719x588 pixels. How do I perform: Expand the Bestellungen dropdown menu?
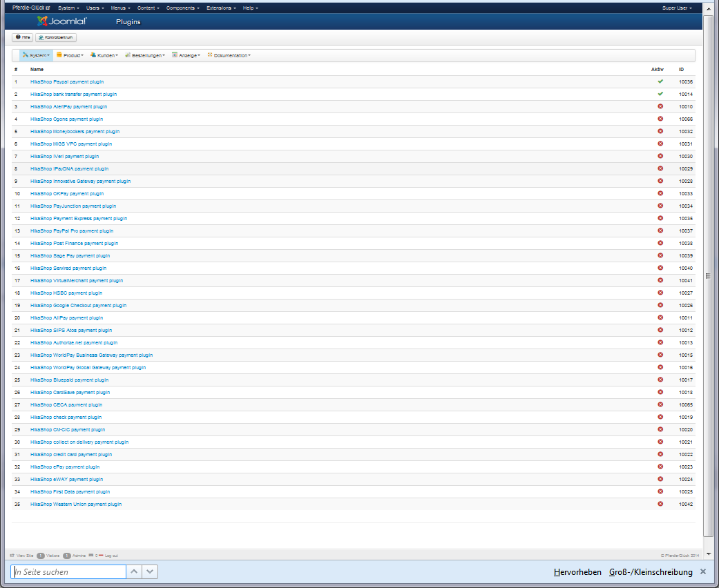145,55
